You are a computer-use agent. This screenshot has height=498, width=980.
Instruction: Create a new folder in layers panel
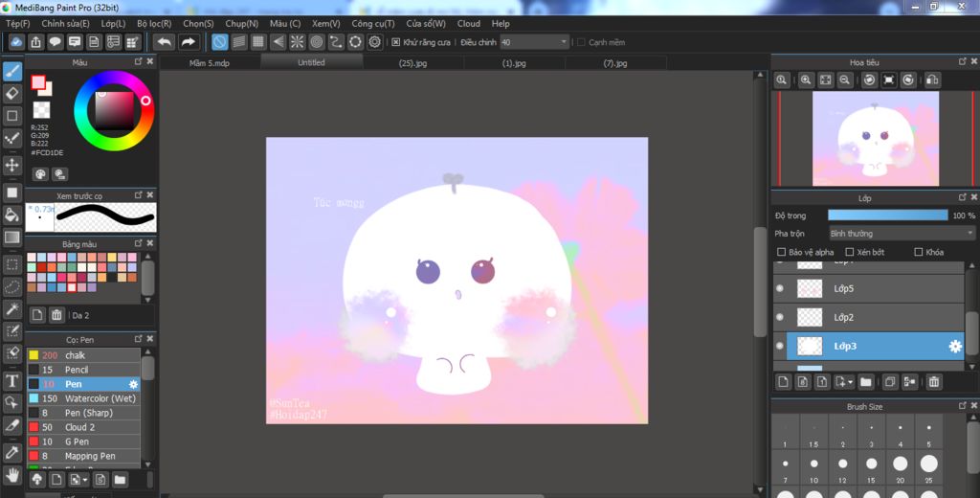(865, 381)
